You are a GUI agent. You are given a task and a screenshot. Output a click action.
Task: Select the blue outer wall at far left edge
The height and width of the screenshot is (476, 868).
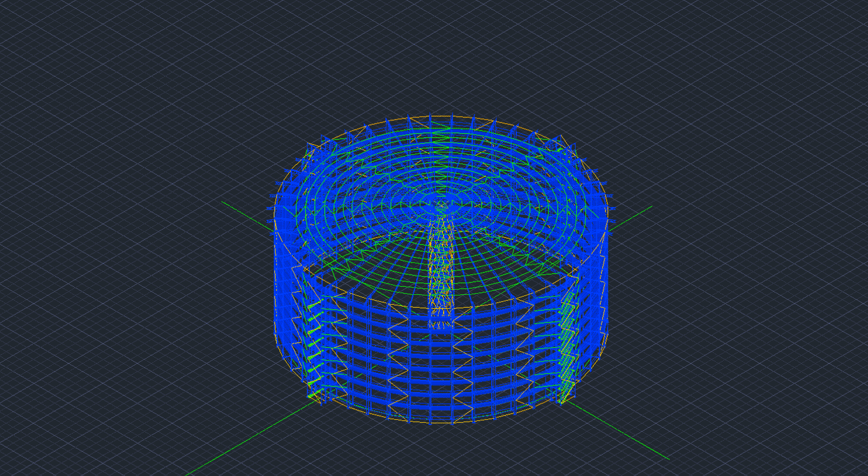point(278,281)
